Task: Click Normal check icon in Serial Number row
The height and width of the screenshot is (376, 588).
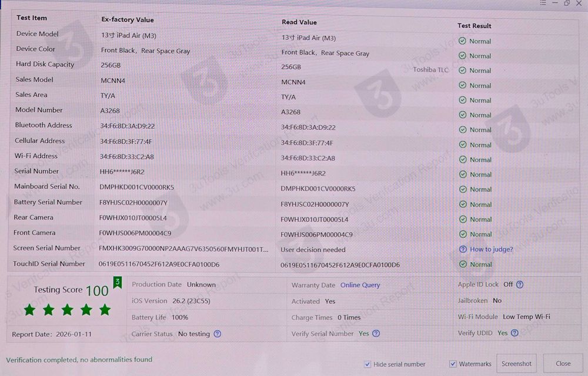Action: tap(463, 174)
